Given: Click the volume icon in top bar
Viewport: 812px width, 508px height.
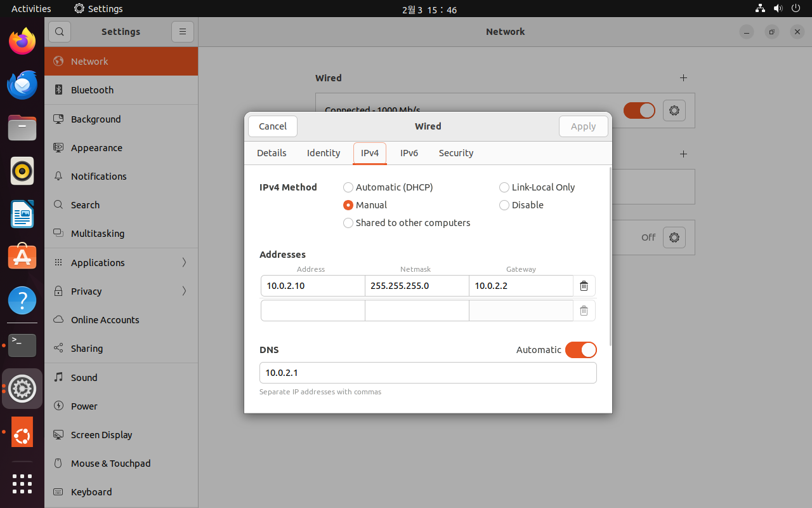Looking at the screenshot, I should 778,8.
